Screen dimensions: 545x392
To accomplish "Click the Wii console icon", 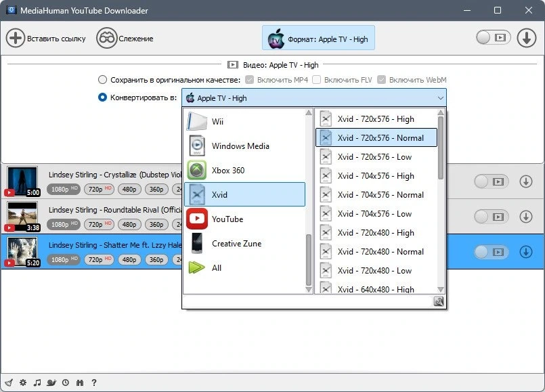I will [197, 121].
